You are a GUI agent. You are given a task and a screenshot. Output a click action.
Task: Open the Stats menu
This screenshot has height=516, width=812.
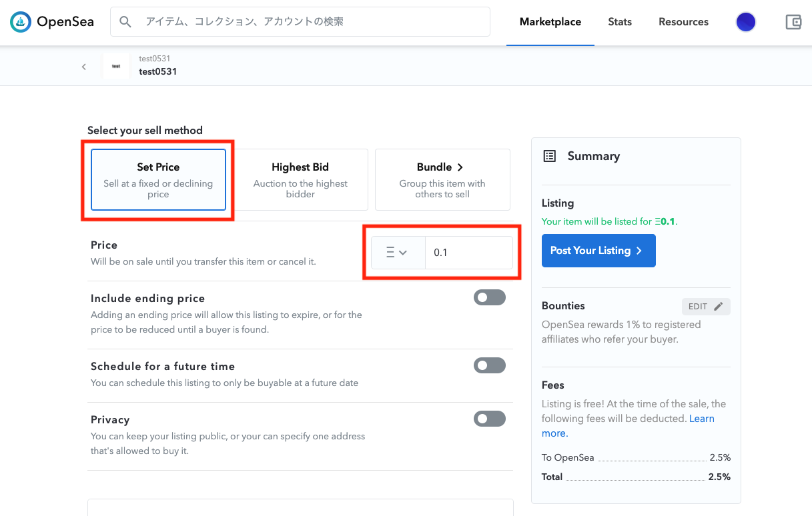620,22
